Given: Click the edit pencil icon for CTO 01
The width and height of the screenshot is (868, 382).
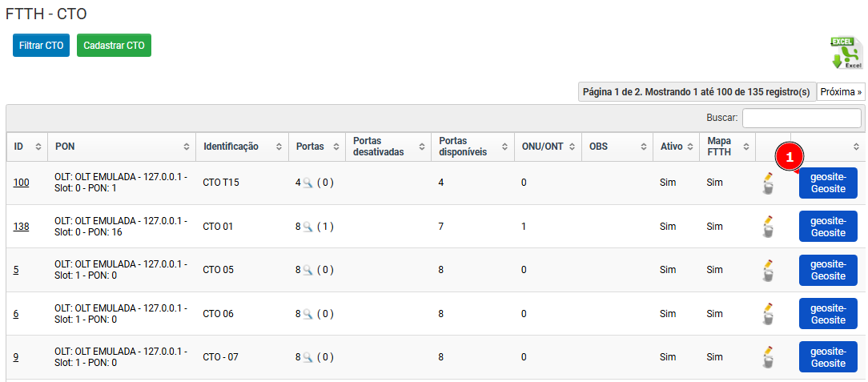Looking at the screenshot, I should [768, 221].
